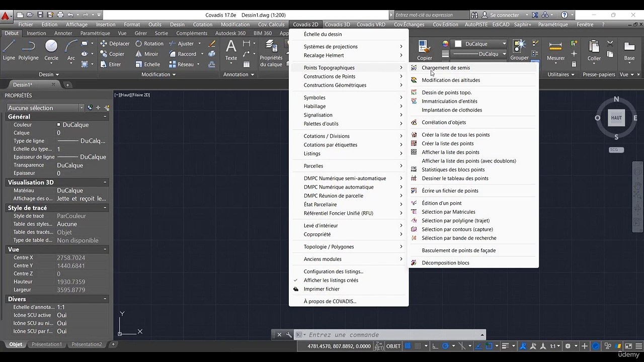Switch to the Présentation1 layout tab
The height and width of the screenshot is (362, 644).
46,344
